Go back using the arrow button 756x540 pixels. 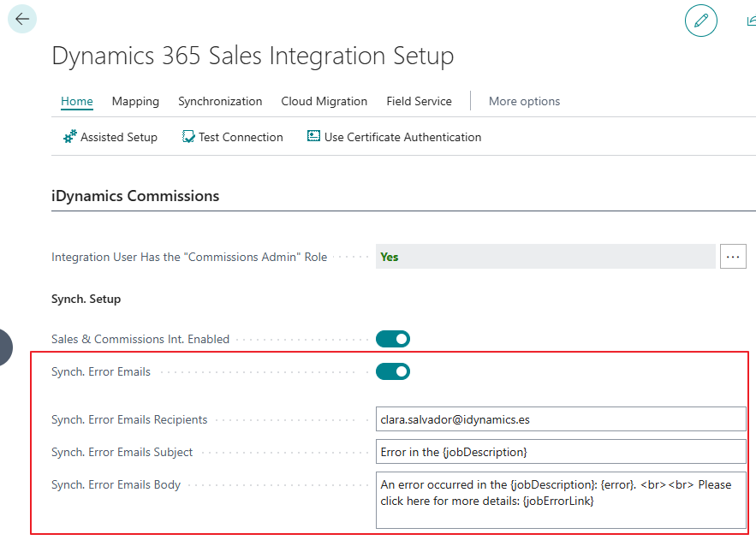tap(22, 20)
